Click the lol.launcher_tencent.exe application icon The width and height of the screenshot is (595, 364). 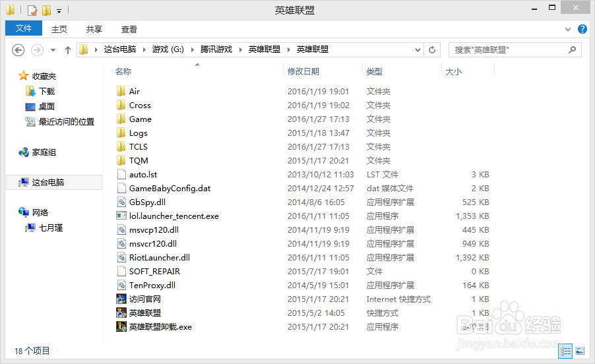[x=121, y=216]
